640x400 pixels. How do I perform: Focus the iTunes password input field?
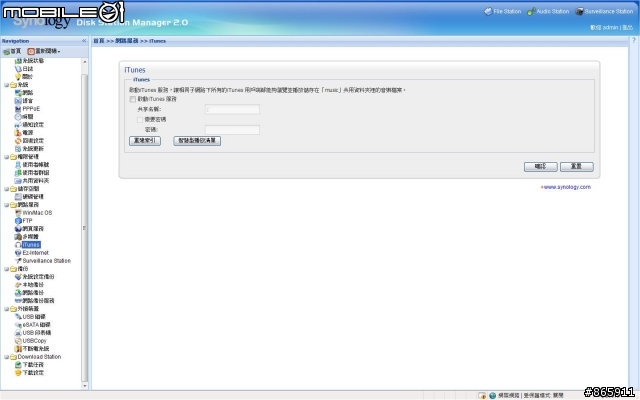(x=232, y=130)
